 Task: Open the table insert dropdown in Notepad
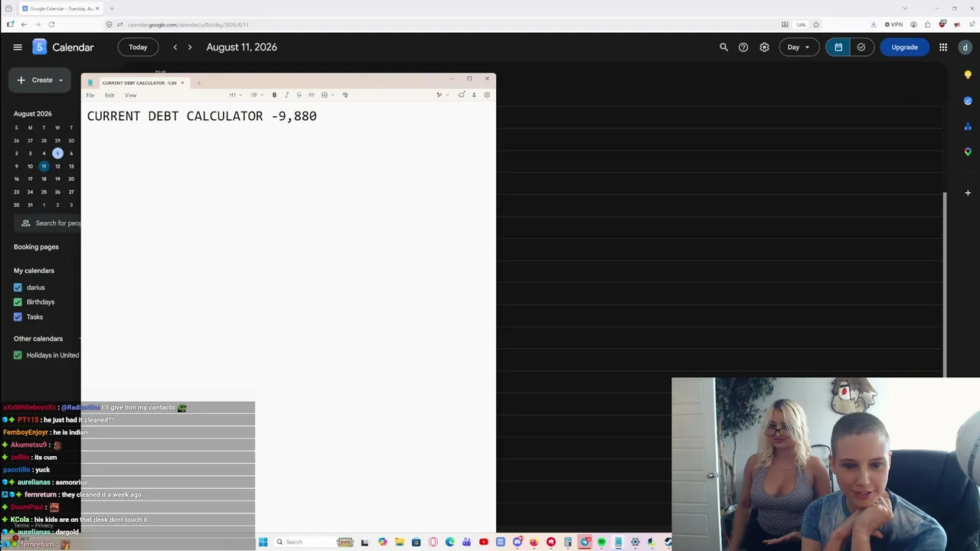pyautogui.click(x=327, y=95)
